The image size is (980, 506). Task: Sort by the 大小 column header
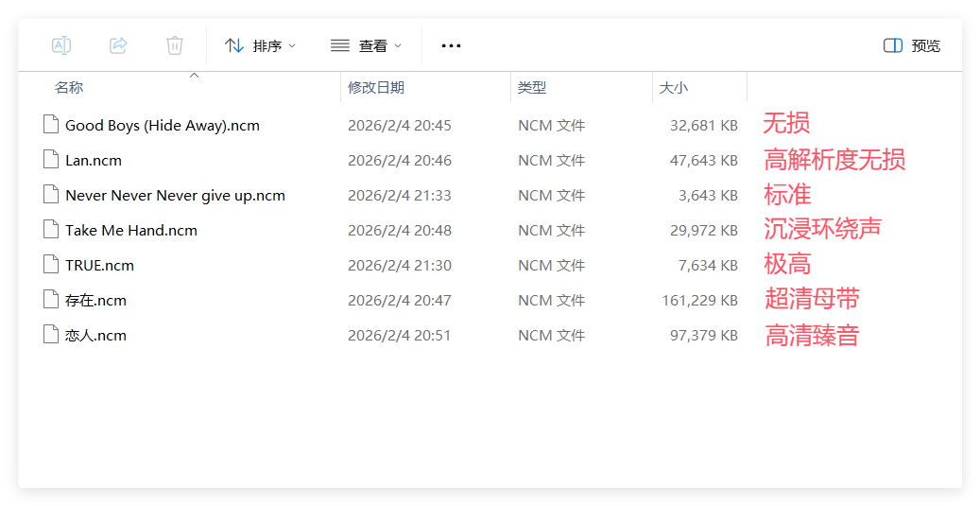click(674, 88)
